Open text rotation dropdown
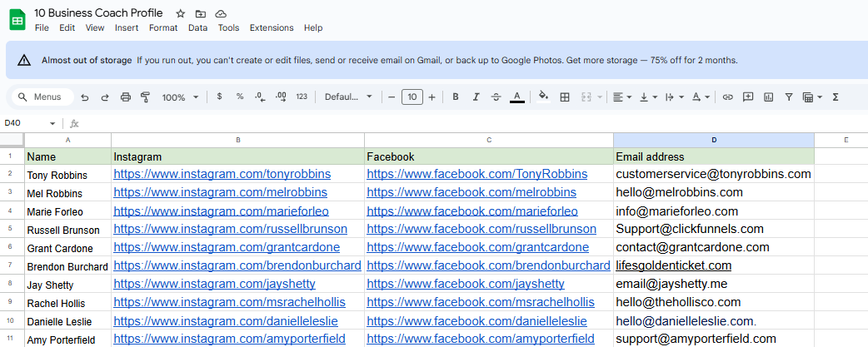Screen dimensions: 868x347 701,97
